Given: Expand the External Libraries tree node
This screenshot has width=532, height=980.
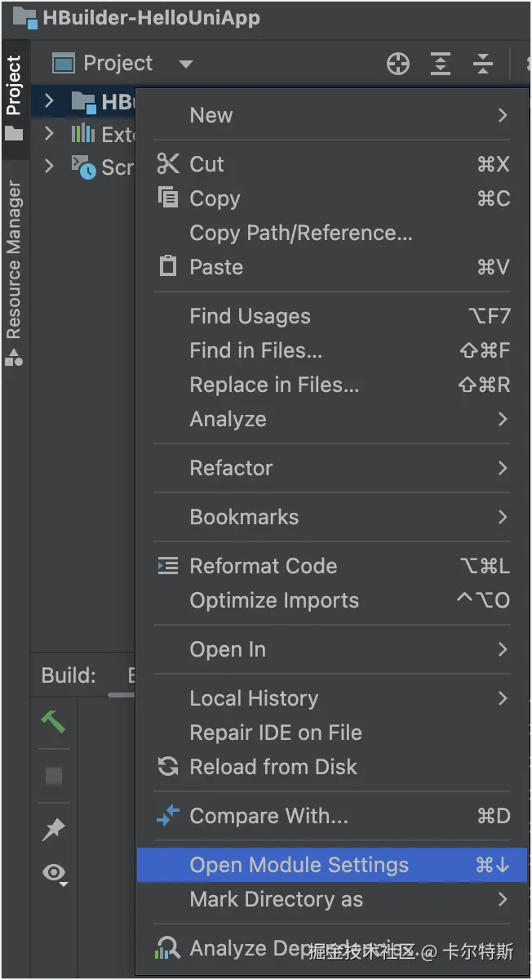Looking at the screenshot, I should (49, 133).
